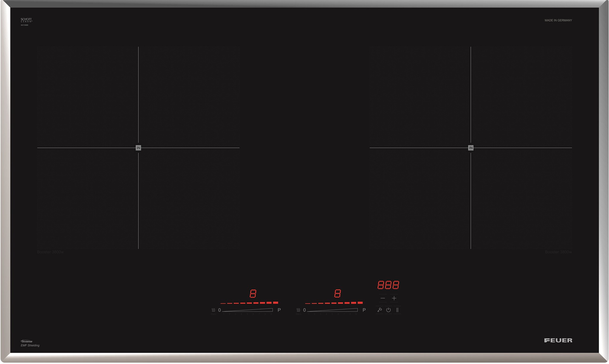Tap the right zone keep-warm icon
Screen dimensions: 609x364
[298, 310]
